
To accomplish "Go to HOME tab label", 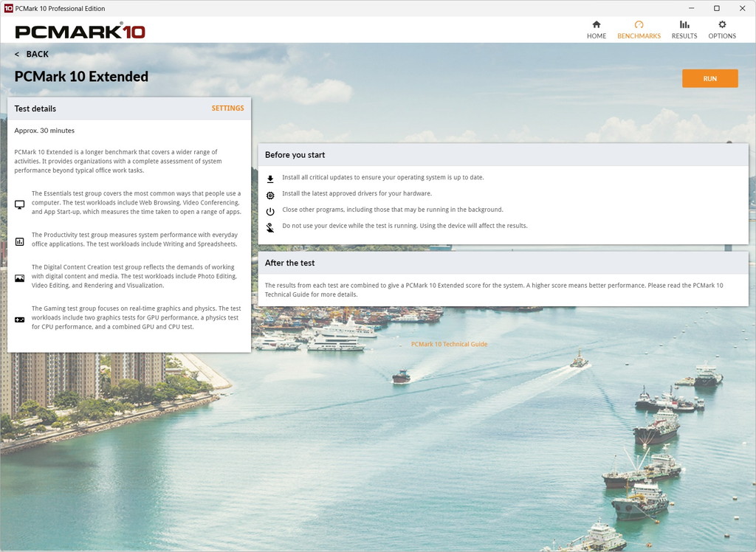I will click(597, 35).
